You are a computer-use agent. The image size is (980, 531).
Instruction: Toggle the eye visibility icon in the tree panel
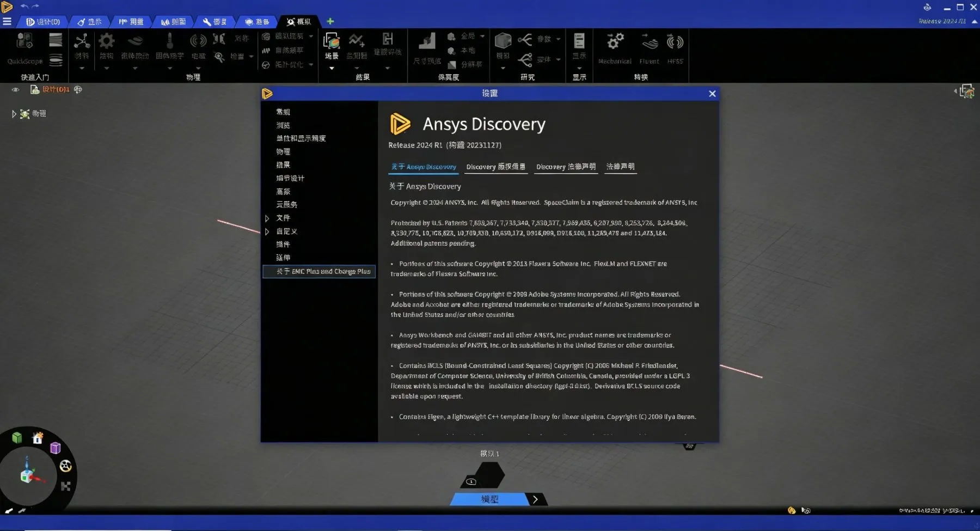tap(15, 90)
